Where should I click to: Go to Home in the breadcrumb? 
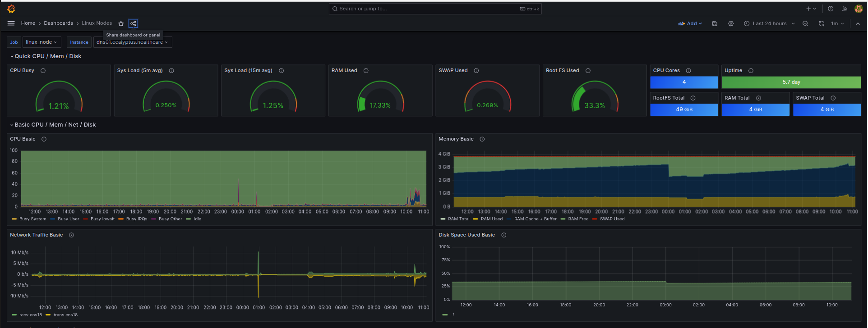tap(28, 23)
